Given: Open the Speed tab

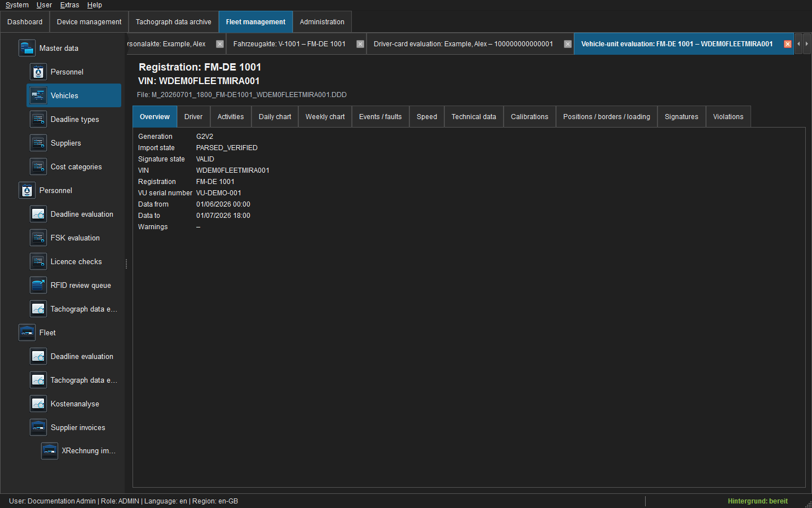Looking at the screenshot, I should pos(427,117).
